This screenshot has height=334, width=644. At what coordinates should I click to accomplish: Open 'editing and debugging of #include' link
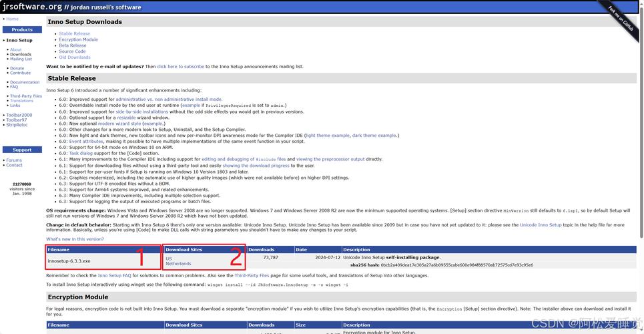tap(244, 159)
